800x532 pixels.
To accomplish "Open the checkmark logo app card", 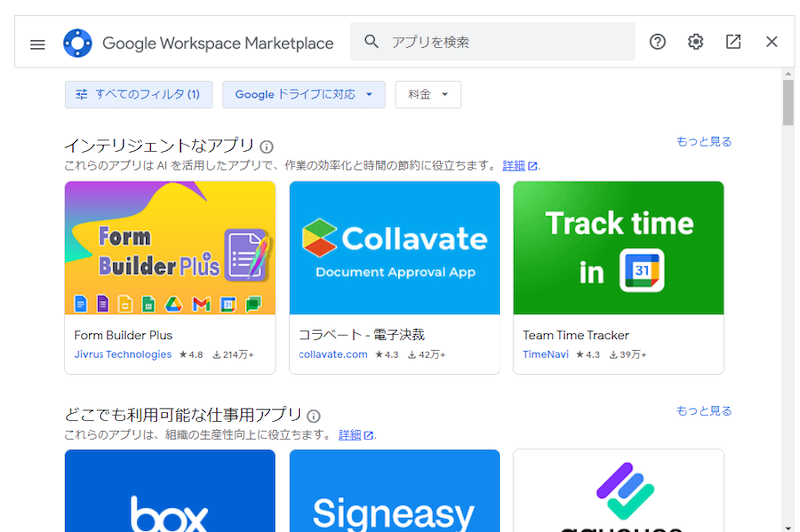I will pos(619,490).
